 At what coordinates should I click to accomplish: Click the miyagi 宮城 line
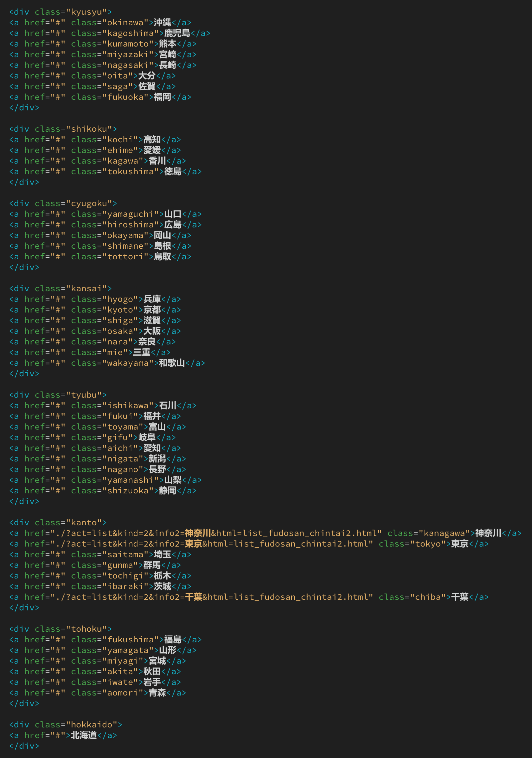[98, 661]
